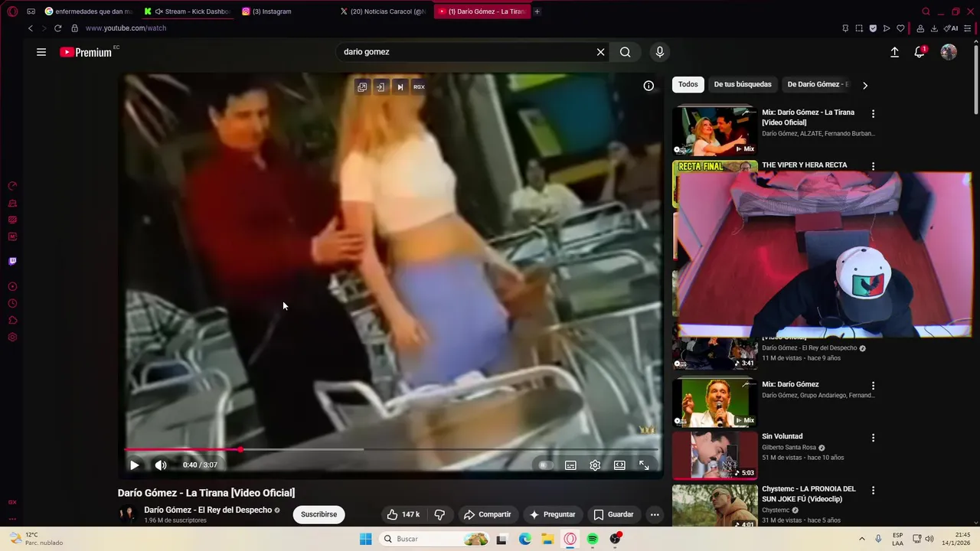The height and width of the screenshot is (551, 980).
Task: Go back to previous page
Action: 31,28
